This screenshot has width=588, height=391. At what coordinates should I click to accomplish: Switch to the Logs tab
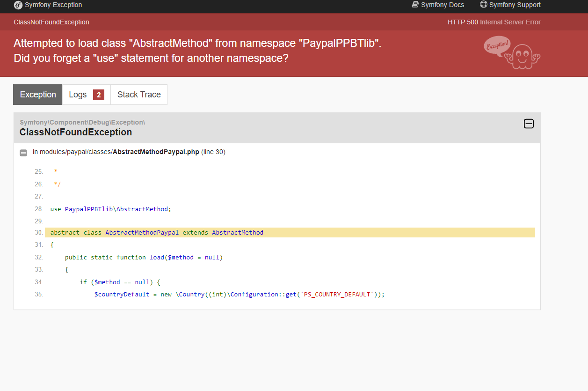click(x=87, y=95)
